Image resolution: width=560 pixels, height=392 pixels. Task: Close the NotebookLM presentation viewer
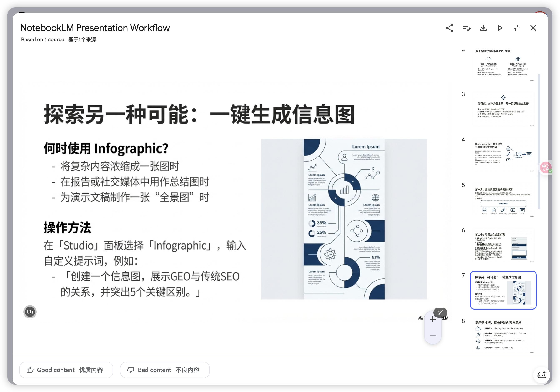pyautogui.click(x=533, y=28)
